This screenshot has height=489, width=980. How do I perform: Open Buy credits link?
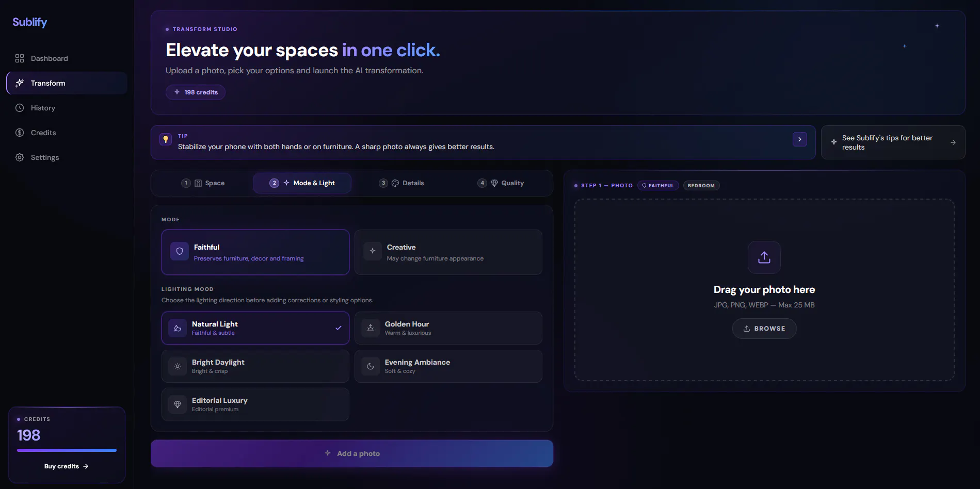coord(67,466)
